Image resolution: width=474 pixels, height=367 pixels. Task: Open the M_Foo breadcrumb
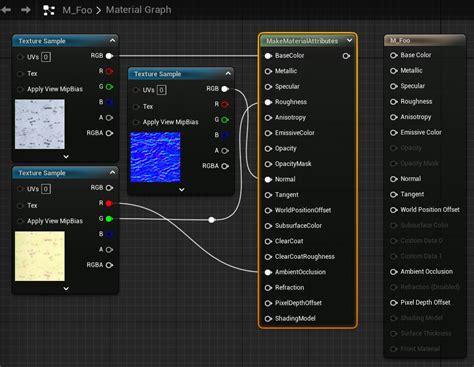[77, 10]
